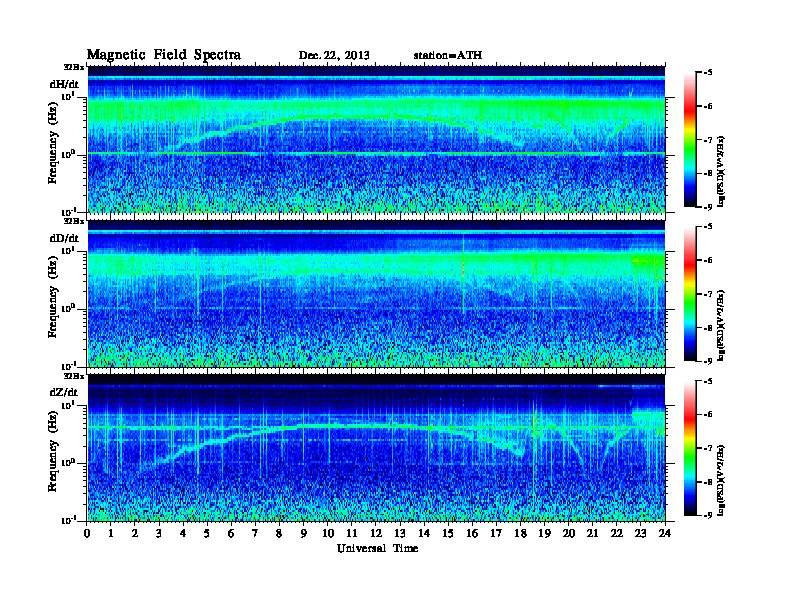Click the hour '12' tick label on the time axis
This screenshot has height=612, width=792.
click(x=376, y=533)
